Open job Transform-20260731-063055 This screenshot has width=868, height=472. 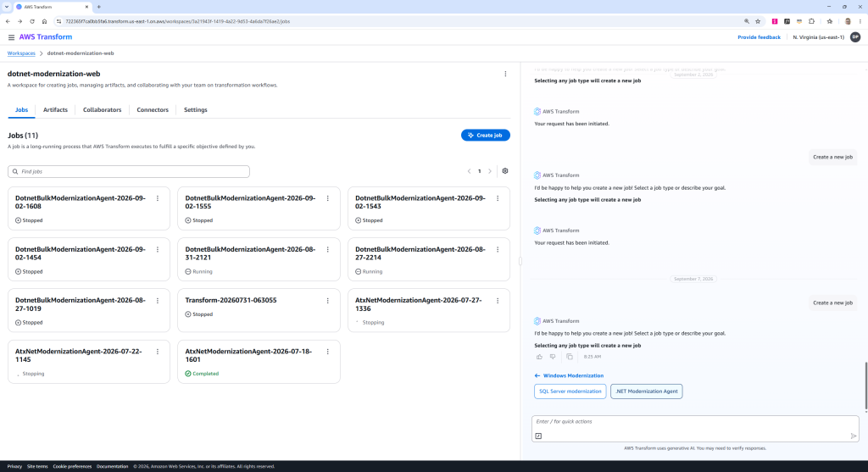231,301
